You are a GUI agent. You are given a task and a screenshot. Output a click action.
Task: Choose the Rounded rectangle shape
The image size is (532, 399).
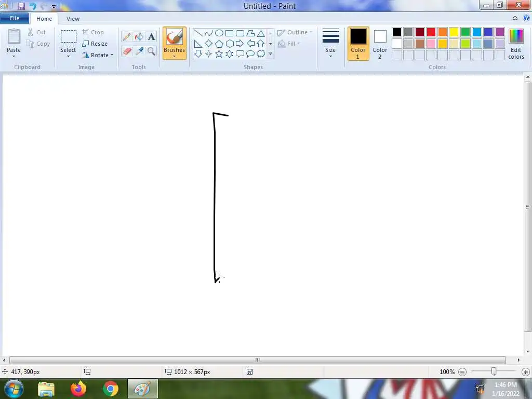pos(240,33)
